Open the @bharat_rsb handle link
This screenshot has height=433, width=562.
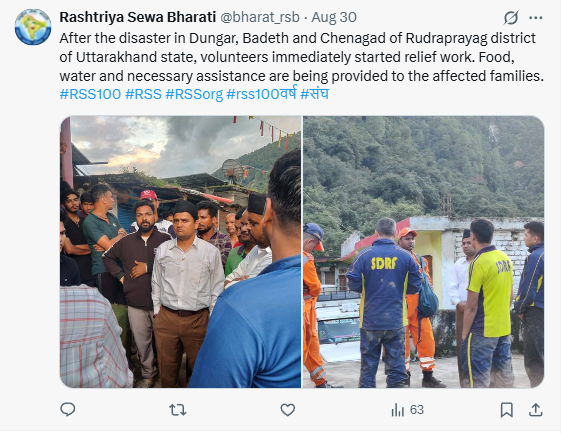coord(259,17)
